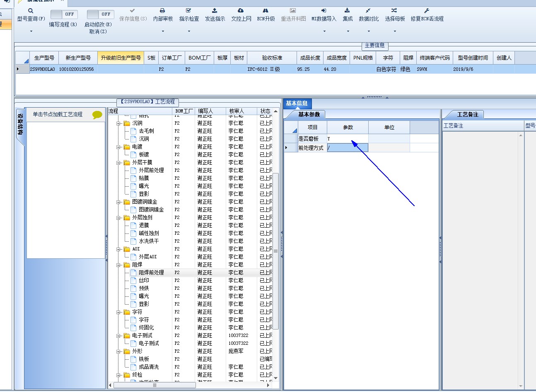Open the 数据对比 compare icon
The height and width of the screenshot is (392, 536).
[368, 11]
